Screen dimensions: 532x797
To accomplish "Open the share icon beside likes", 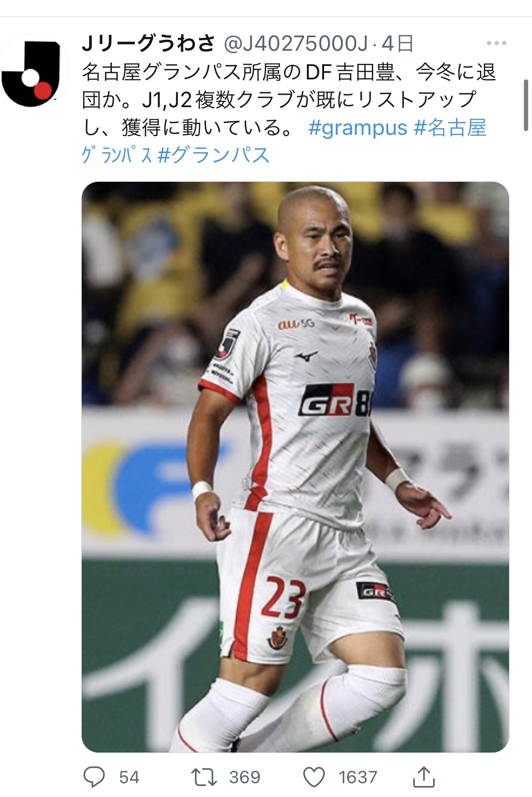I will coord(423,776).
